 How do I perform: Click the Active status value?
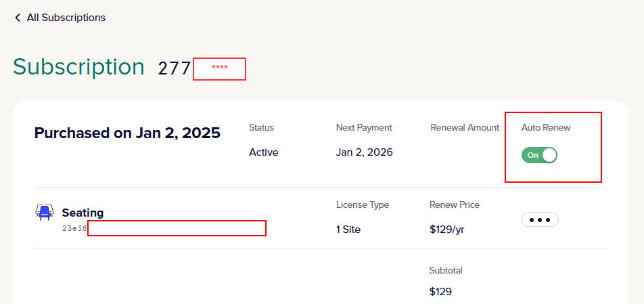tap(263, 152)
